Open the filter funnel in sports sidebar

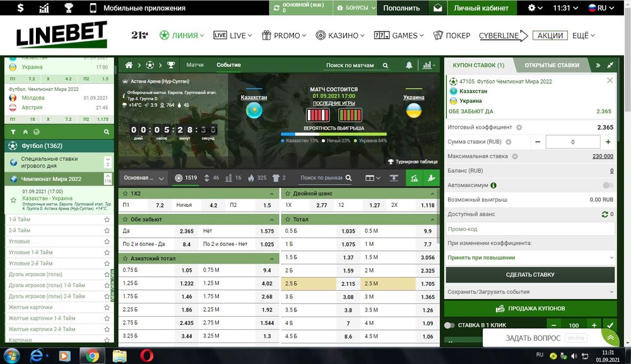[13, 132]
